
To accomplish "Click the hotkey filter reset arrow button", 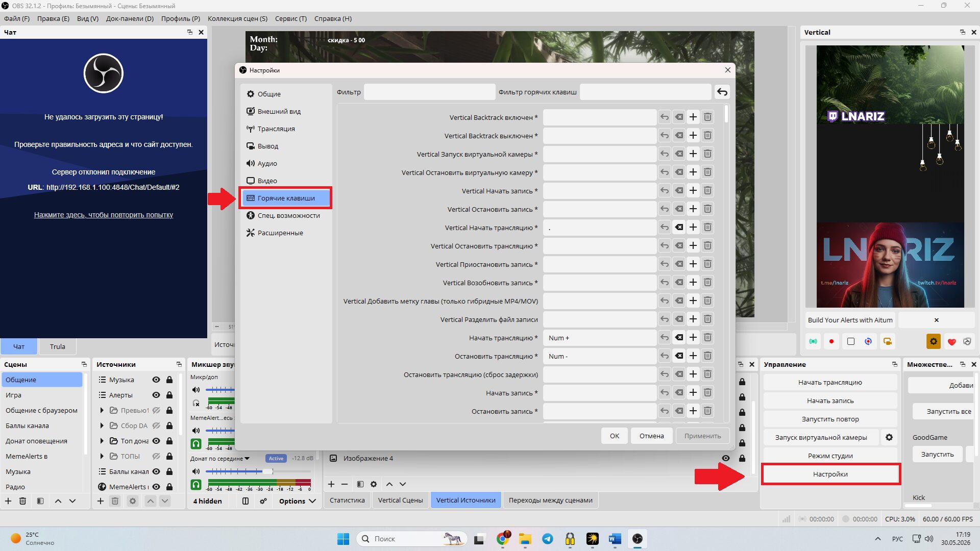I will 722,92.
